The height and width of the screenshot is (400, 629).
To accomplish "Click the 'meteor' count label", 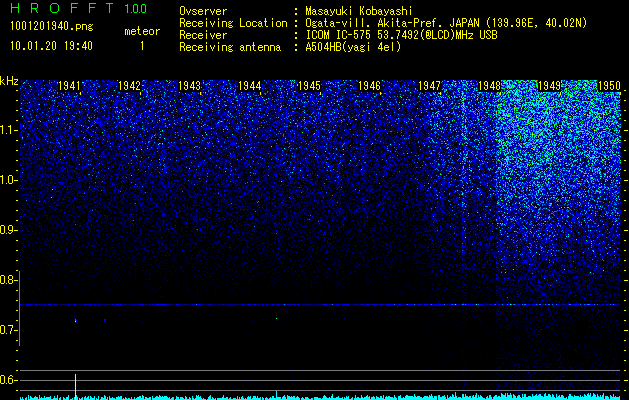I will pyautogui.click(x=142, y=31).
